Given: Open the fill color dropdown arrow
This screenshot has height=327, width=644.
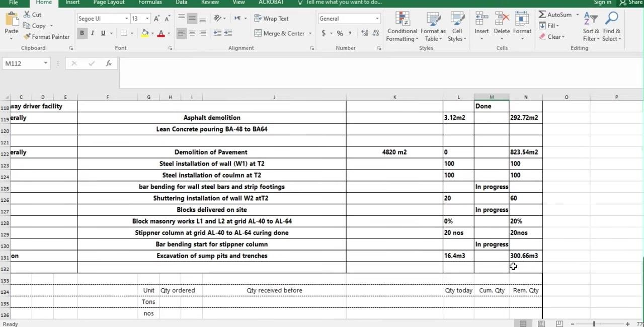Looking at the screenshot, I should (x=152, y=33).
